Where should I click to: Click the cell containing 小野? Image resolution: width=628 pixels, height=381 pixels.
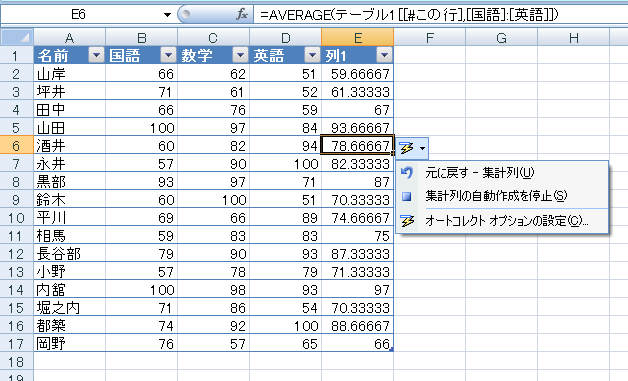[x=70, y=272]
